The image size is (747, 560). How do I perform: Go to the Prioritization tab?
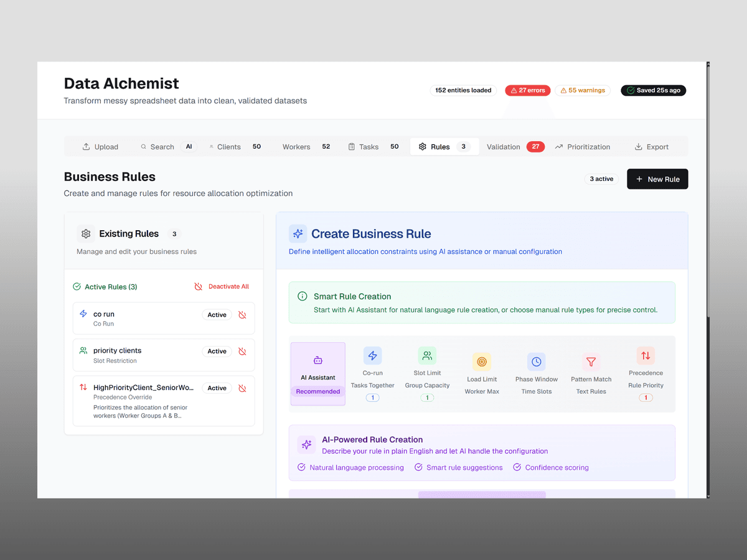(x=583, y=147)
